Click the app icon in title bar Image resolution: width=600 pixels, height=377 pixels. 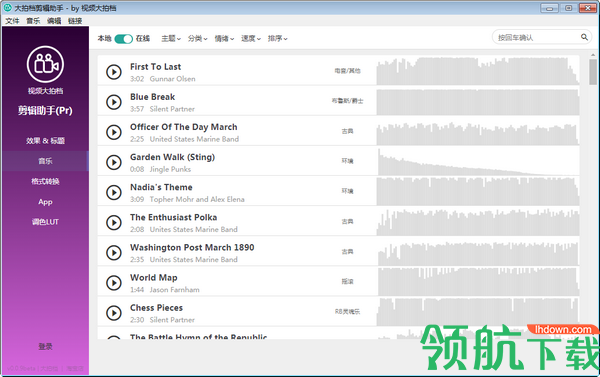click(7, 7)
